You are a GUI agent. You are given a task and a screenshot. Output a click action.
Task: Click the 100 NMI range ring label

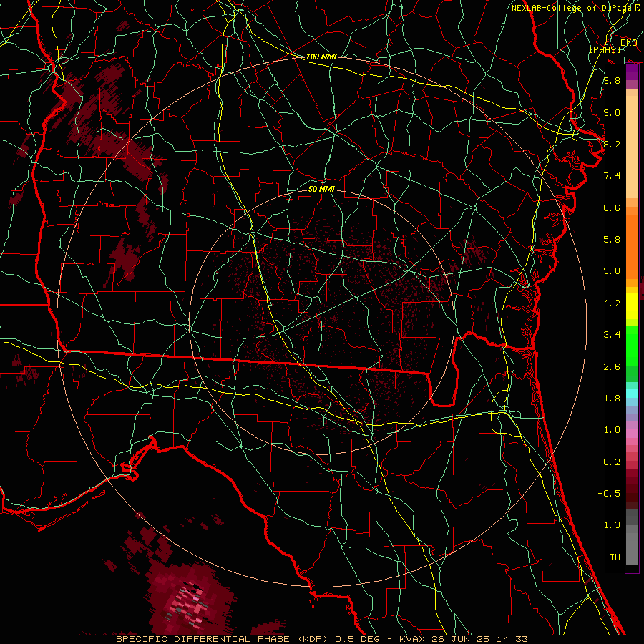(x=321, y=57)
